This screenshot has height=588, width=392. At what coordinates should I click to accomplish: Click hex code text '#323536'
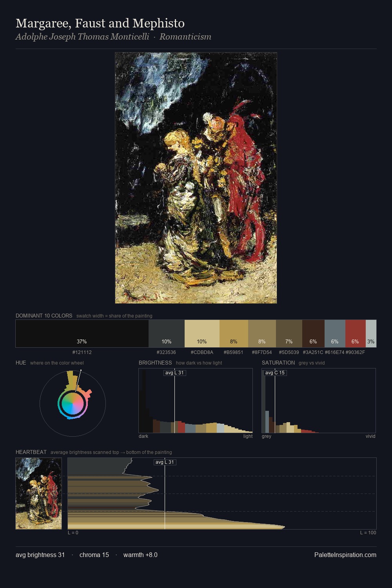pos(166,352)
